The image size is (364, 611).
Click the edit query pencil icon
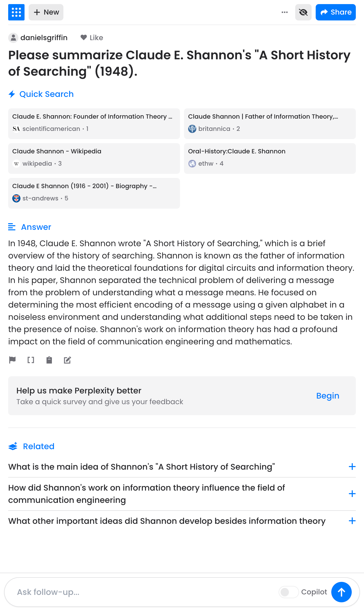click(67, 360)
